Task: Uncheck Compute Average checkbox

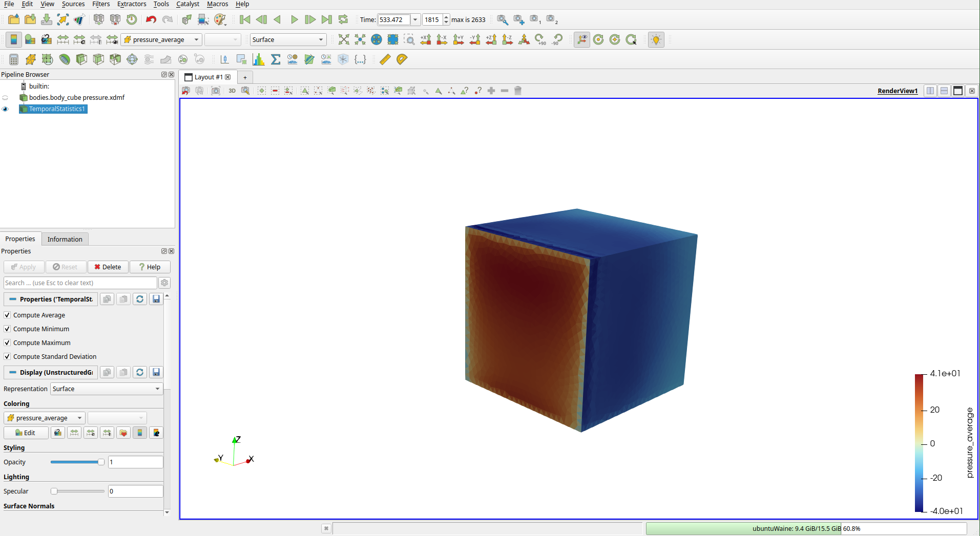Action: 7,315
